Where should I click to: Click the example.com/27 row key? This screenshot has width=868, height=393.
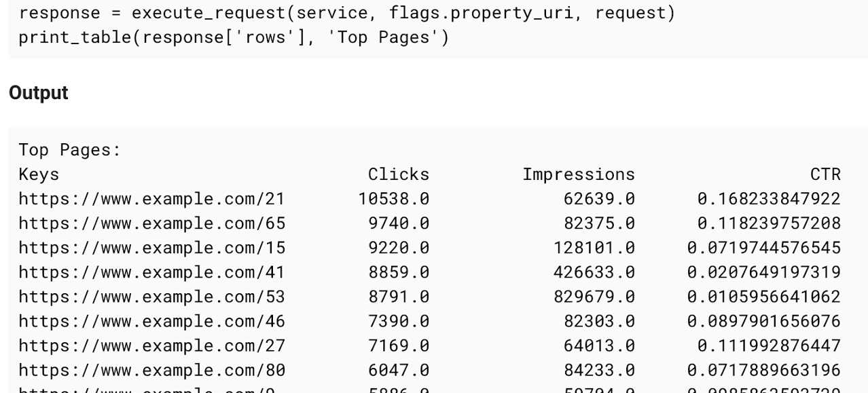coord(151,345)
